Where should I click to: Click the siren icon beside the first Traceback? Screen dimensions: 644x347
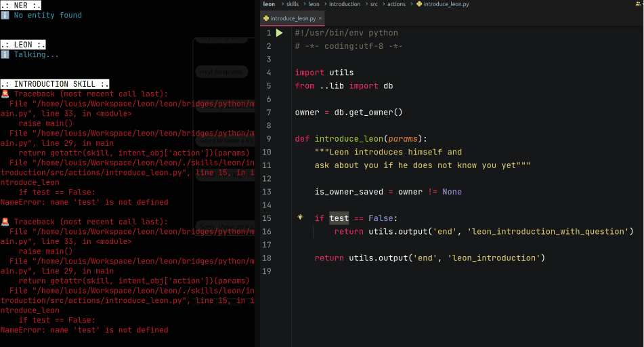coord(5,94)
